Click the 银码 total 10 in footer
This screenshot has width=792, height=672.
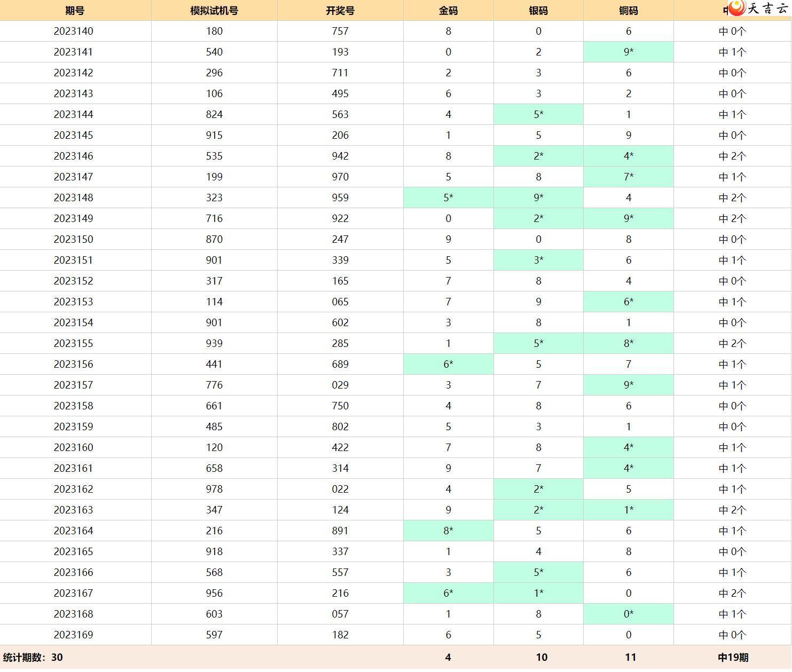tap(542, 658)
